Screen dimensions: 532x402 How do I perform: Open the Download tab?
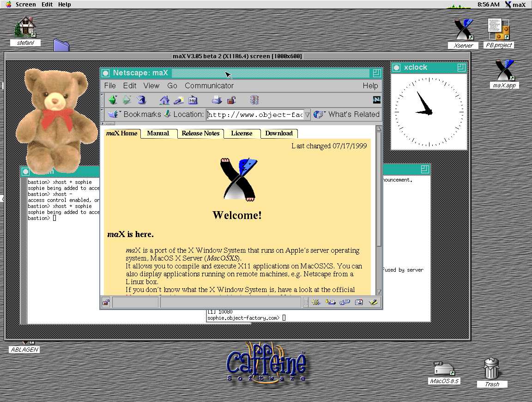[x=279, y=134]
